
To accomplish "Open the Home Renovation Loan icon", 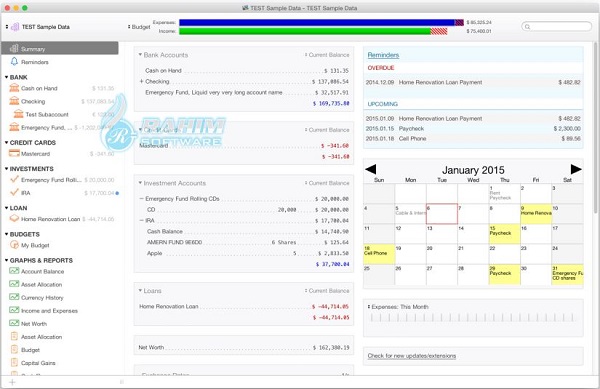I will [14, 218].
